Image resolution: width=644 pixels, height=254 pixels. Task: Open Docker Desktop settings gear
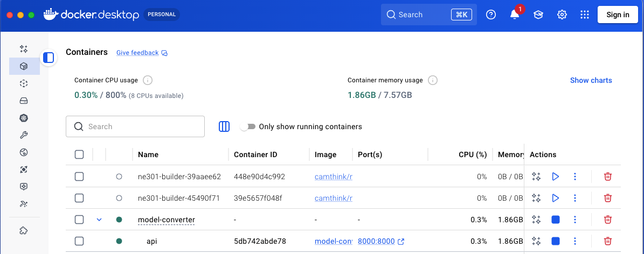[562, 15]
